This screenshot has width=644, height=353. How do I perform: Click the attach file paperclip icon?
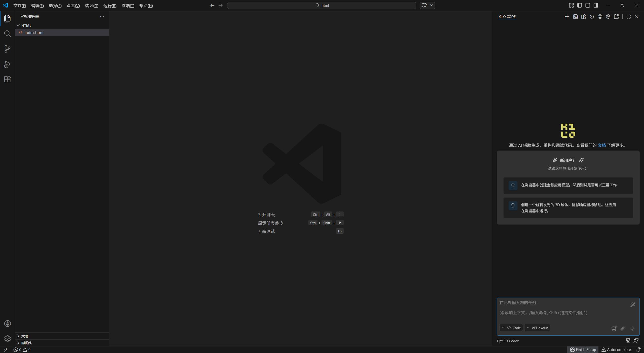tap(623, 329)
